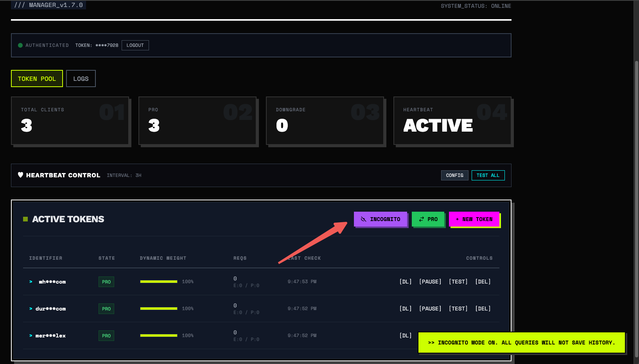Log out using the LOGOUT button

pyautogui.click(x=135, y=45)
